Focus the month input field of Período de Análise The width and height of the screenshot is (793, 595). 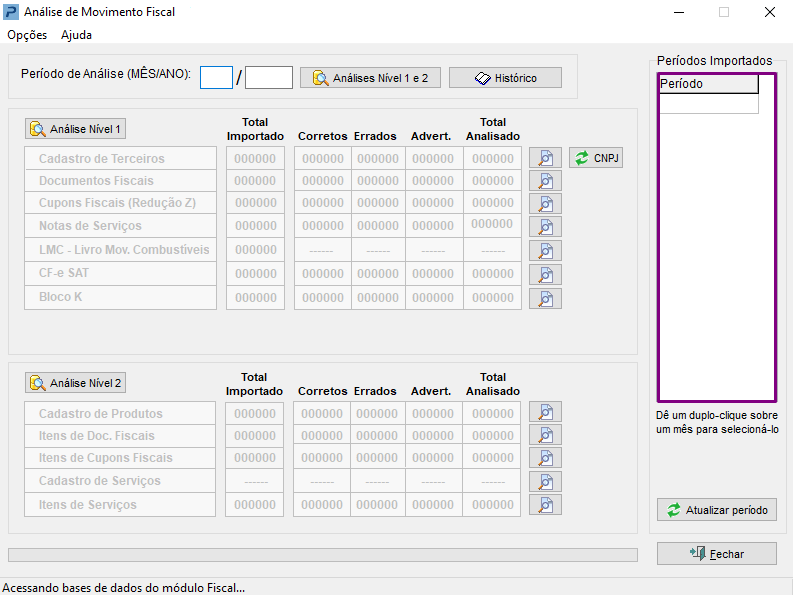pos(216,78)
